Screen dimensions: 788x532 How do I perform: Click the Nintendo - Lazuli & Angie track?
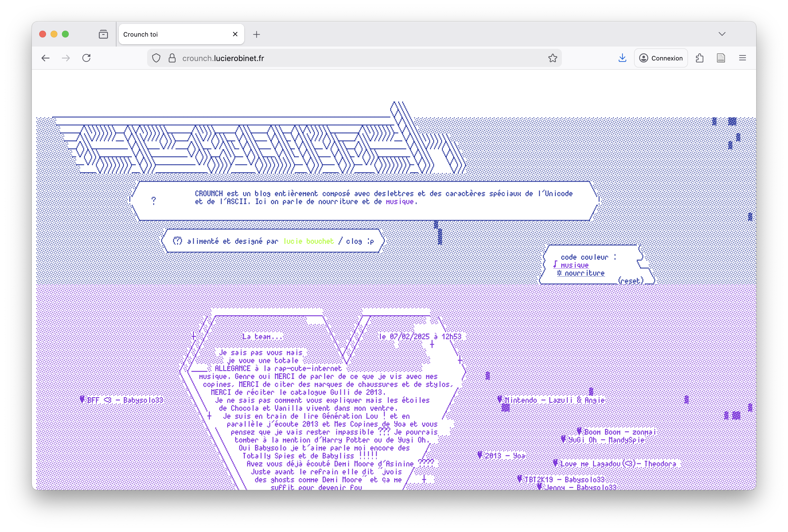coord(554,401)
